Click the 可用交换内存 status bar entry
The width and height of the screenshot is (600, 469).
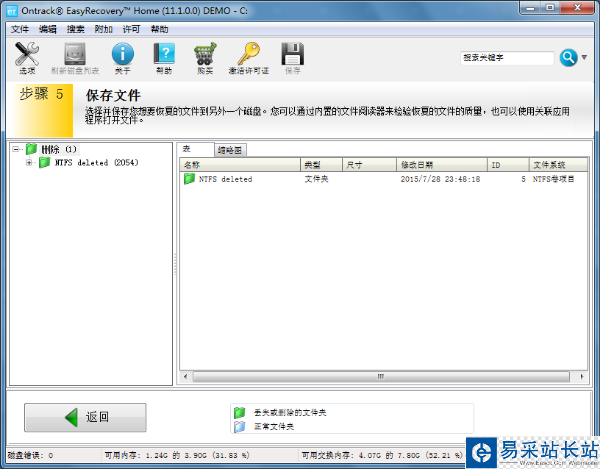tap(382, 455)
